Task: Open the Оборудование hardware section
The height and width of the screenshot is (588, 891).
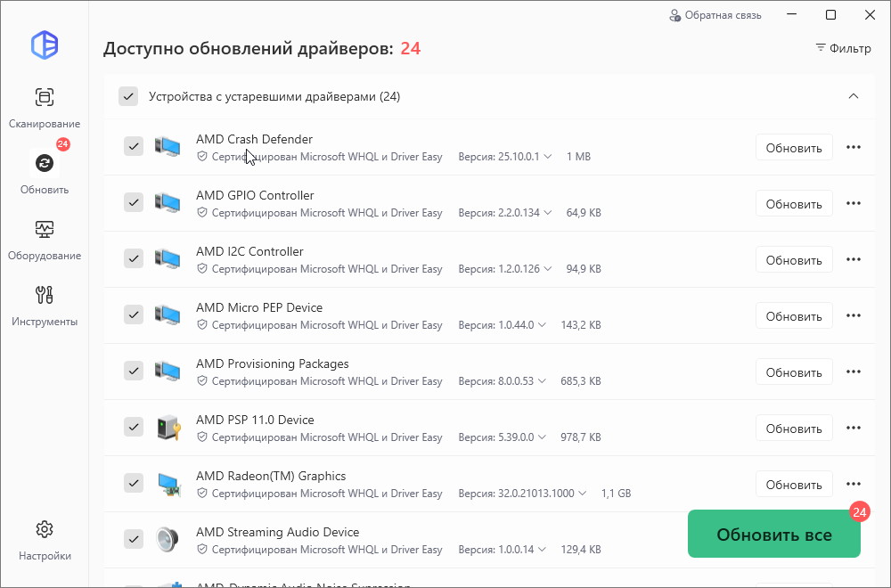Action: (45, 241)
